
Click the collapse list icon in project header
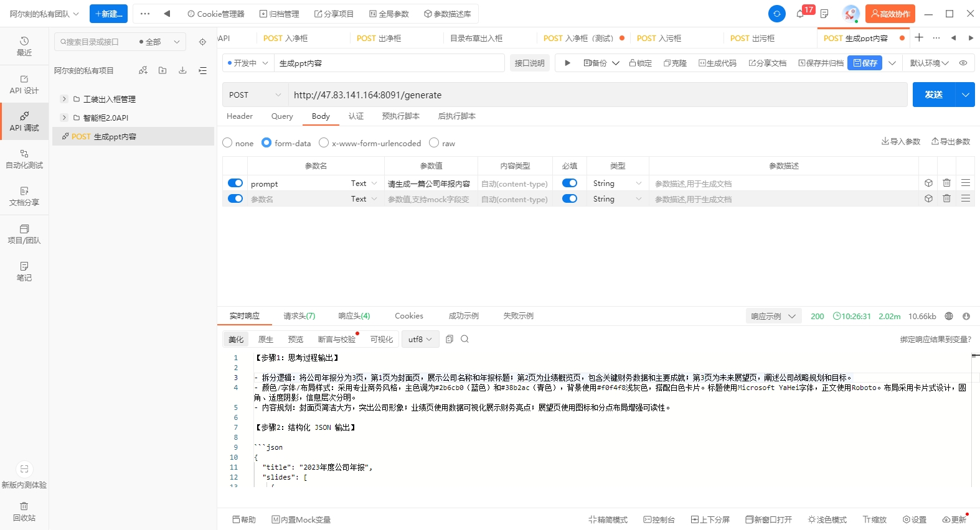click(x=202, y=70)
